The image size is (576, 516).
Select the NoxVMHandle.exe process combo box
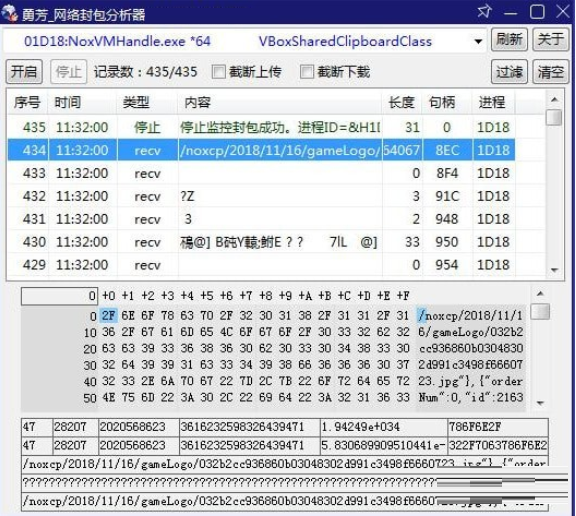point(244,41)
